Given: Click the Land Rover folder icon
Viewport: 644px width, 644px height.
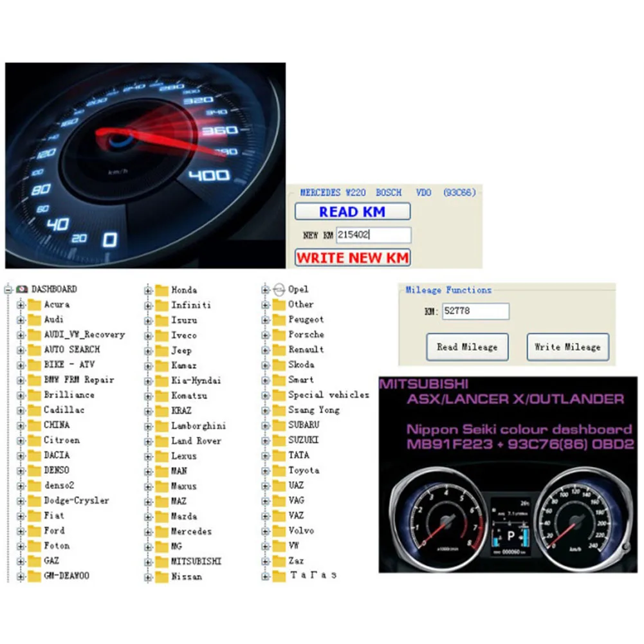Looking at the screenshot, I should pyautogui.click(x=162, y=441).
